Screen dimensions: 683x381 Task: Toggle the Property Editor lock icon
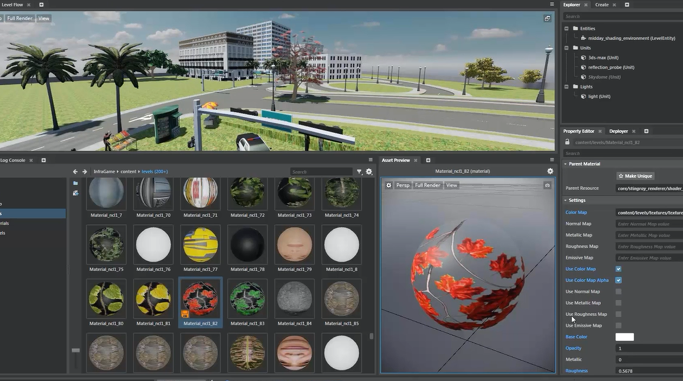pyautogui.click(x=567, y=142)
